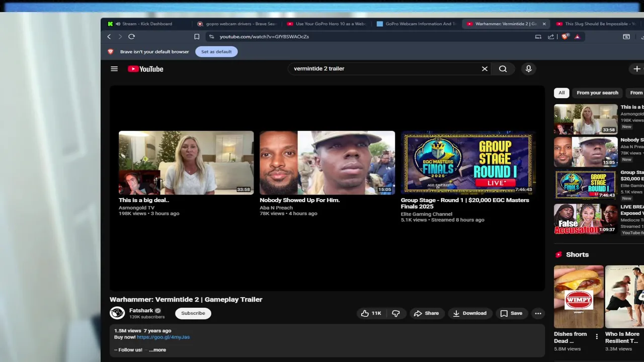Open the Brave Rewards triangle icon
Viewport: 644px width, 362px height.
click(577, 37)
